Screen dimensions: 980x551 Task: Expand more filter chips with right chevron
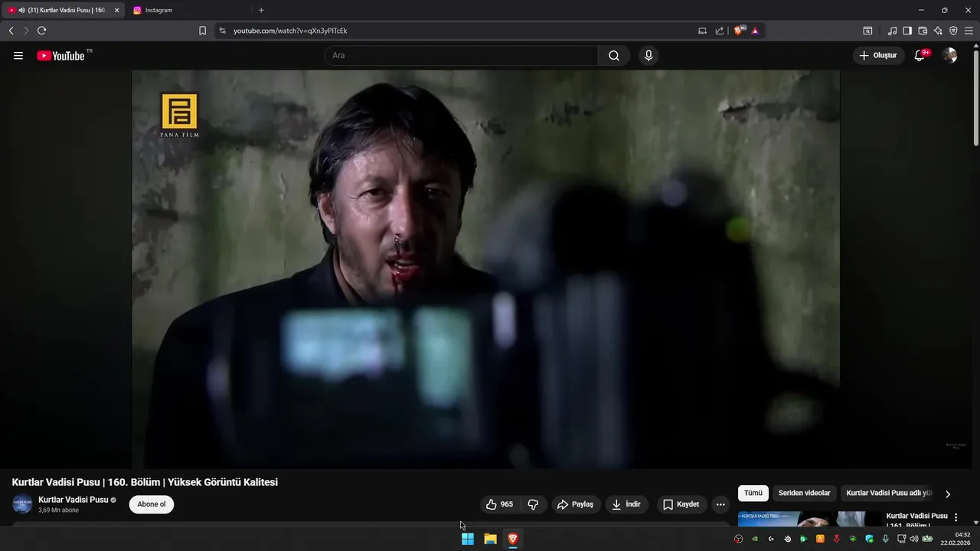[x=948, y=494]
